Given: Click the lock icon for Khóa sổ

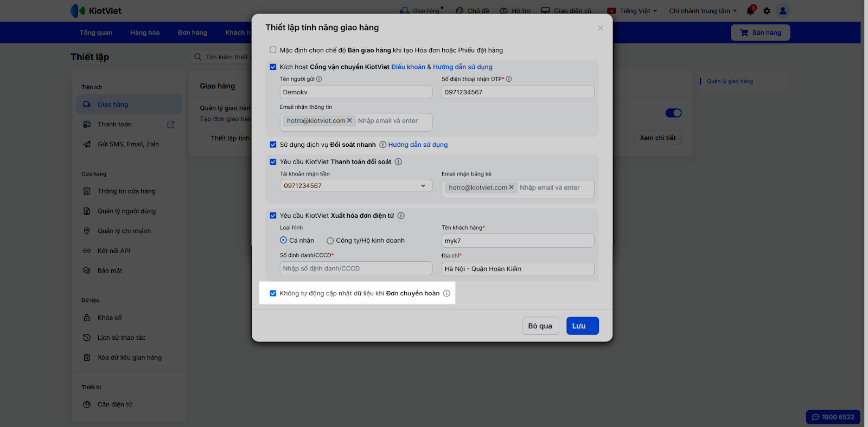Looking at the screenshot, I should pyautogui.click(x=87, y=318).
